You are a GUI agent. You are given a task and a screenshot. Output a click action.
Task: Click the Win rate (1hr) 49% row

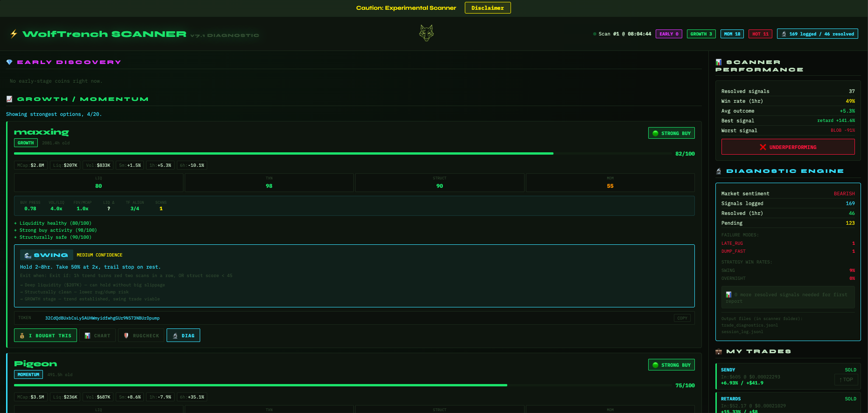[x=788, y=101]
